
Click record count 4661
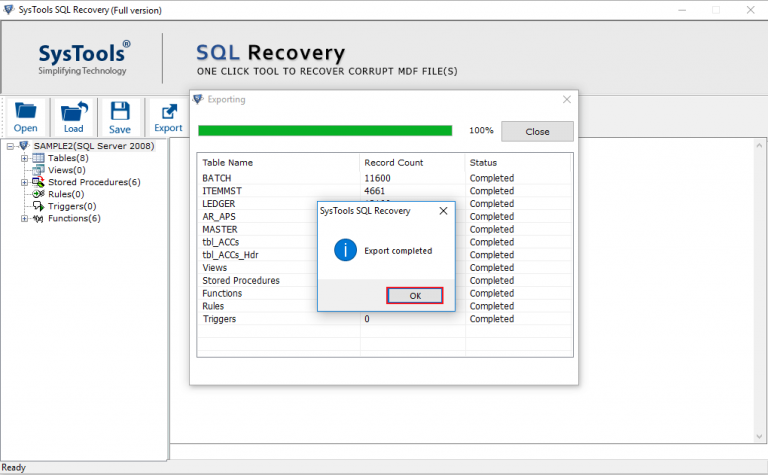(x=375, y=191)
